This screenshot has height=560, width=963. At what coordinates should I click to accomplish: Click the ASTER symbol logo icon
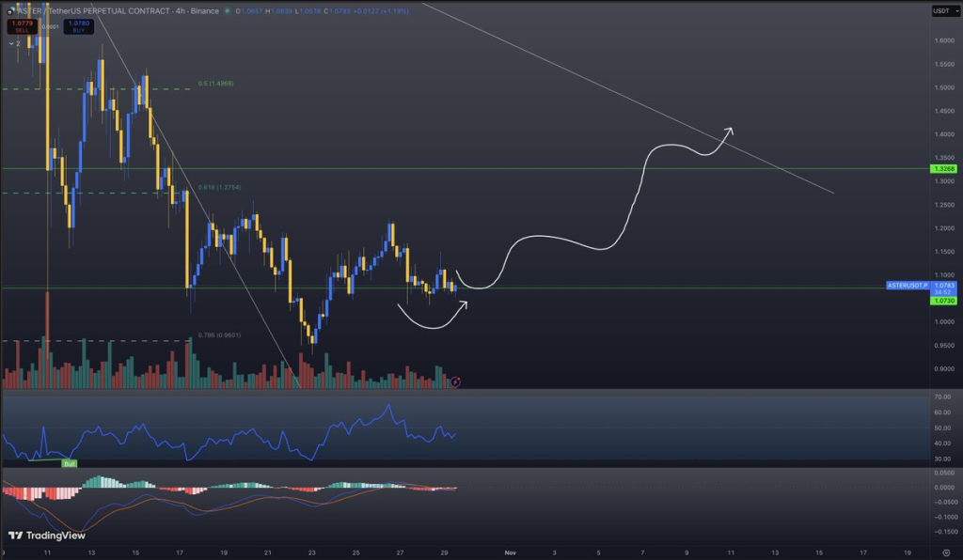(9, 11)
